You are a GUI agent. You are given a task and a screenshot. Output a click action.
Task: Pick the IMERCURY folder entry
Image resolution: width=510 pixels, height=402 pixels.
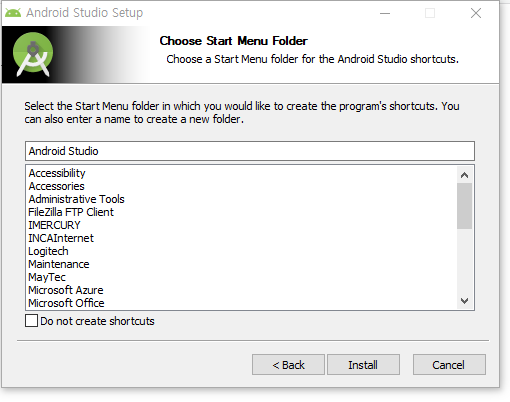point(54,225)
